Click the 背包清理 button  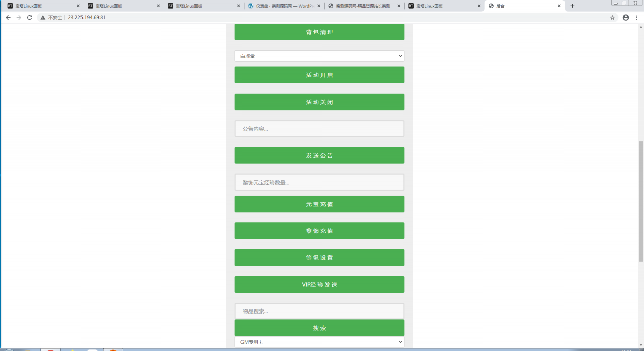tap(319, 31)
